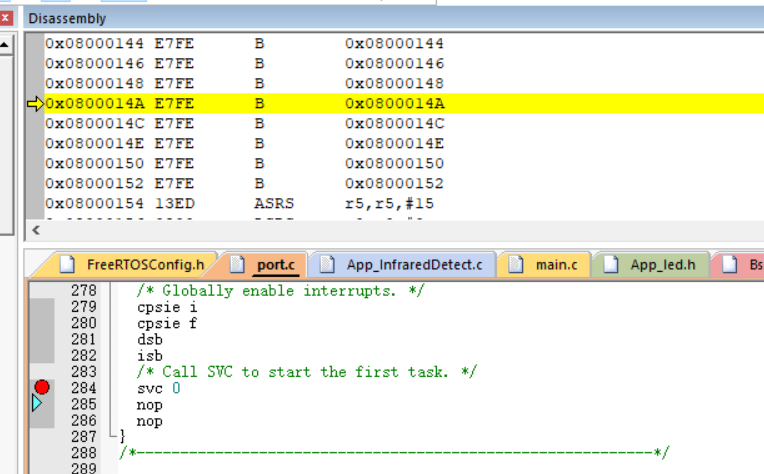Image resolution: width=764 pixels, height=474 pixels.
Task: Switch to the main.c tab
Action: (545, 265)
